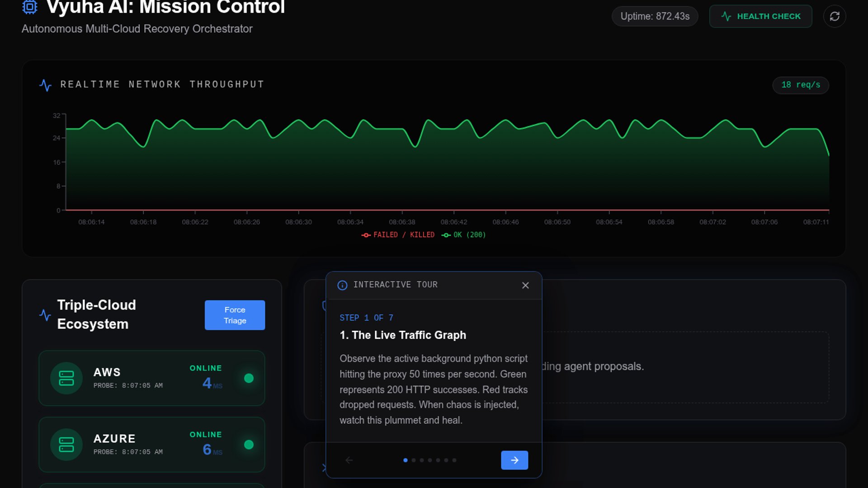Run the Health Check button
This screenshot has width=868, height=488.
point(760,16)
